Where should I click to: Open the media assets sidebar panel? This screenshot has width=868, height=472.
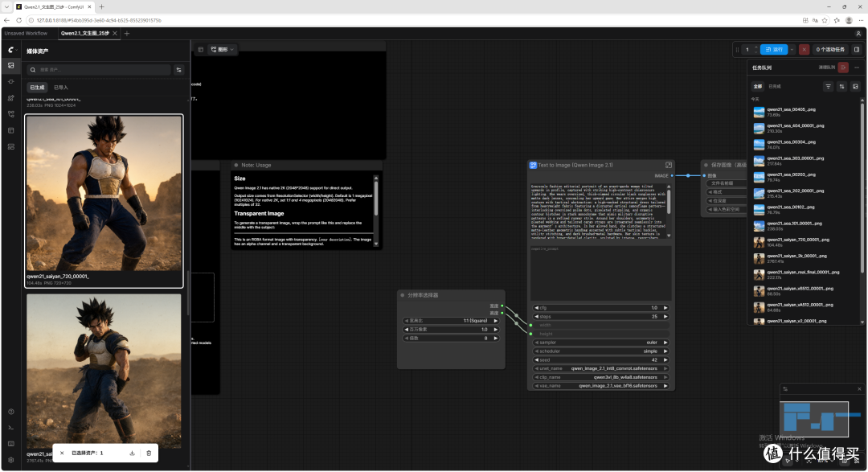pos(10,65)
